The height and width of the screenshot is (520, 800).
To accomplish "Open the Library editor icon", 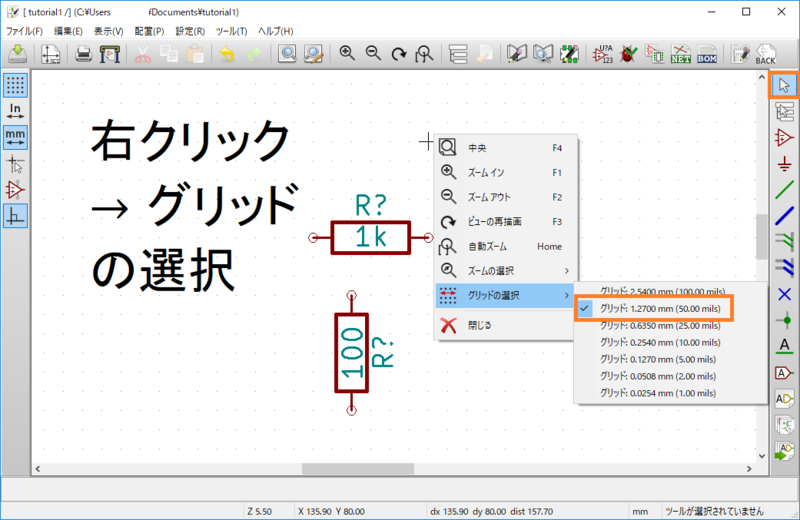I will [516, 54].
